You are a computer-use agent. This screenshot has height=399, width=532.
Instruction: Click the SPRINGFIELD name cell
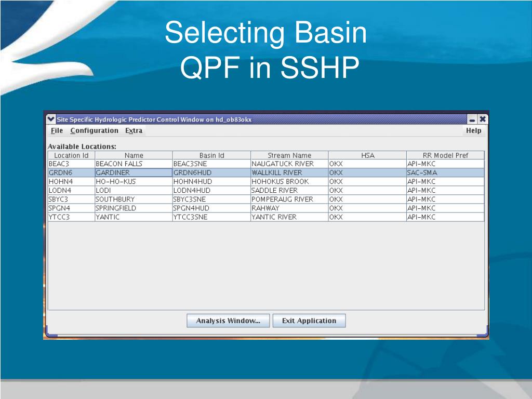click(134, 208)
